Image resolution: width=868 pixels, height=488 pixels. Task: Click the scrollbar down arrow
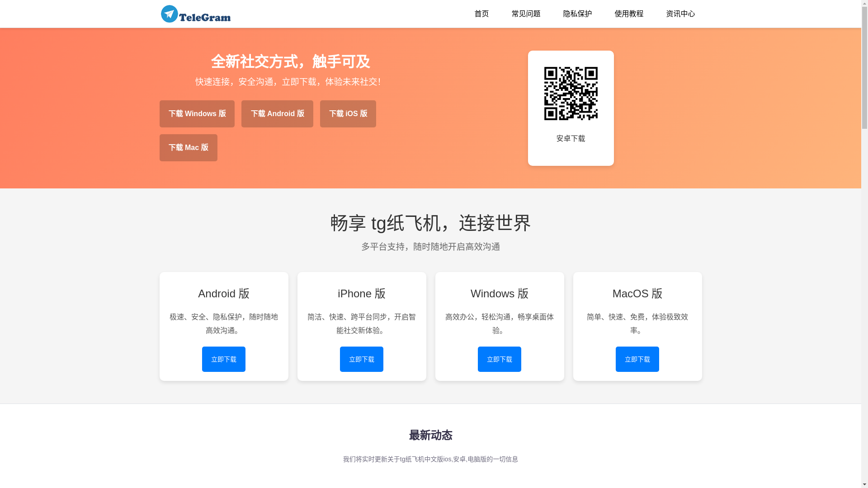pos(864,485)
